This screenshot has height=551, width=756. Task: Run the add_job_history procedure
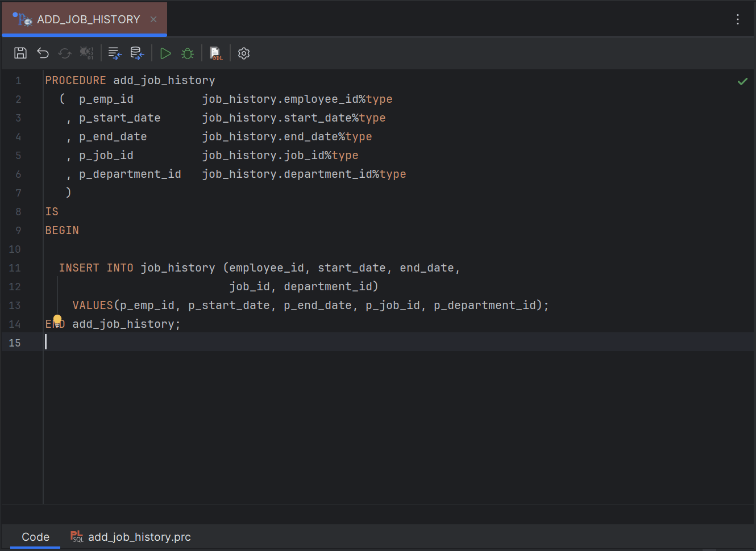(x=165, y=53)
